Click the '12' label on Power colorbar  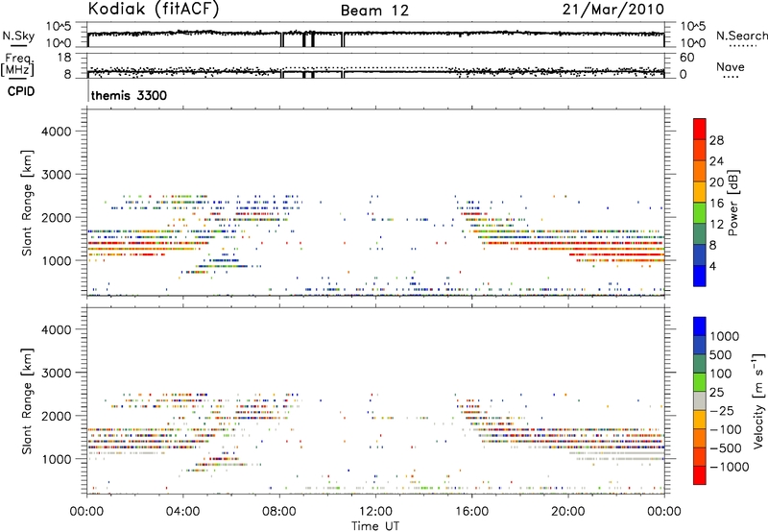click(x=716, y=225)
